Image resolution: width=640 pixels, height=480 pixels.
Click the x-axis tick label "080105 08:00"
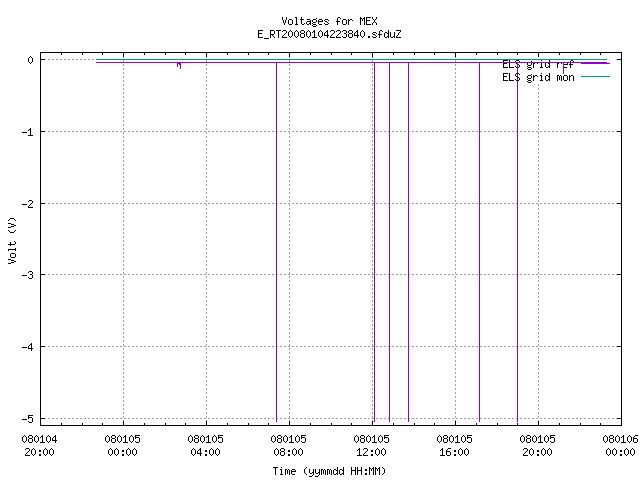(x=288, y=446)
